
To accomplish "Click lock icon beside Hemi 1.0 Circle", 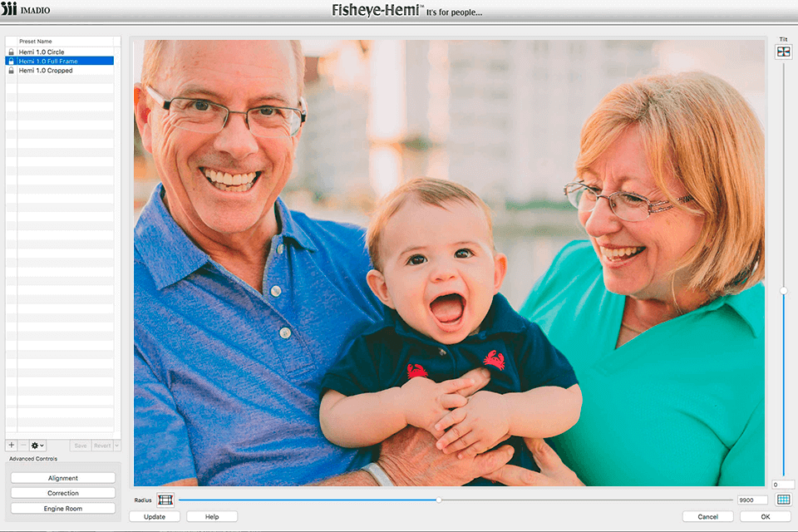I will click(12, 52).
